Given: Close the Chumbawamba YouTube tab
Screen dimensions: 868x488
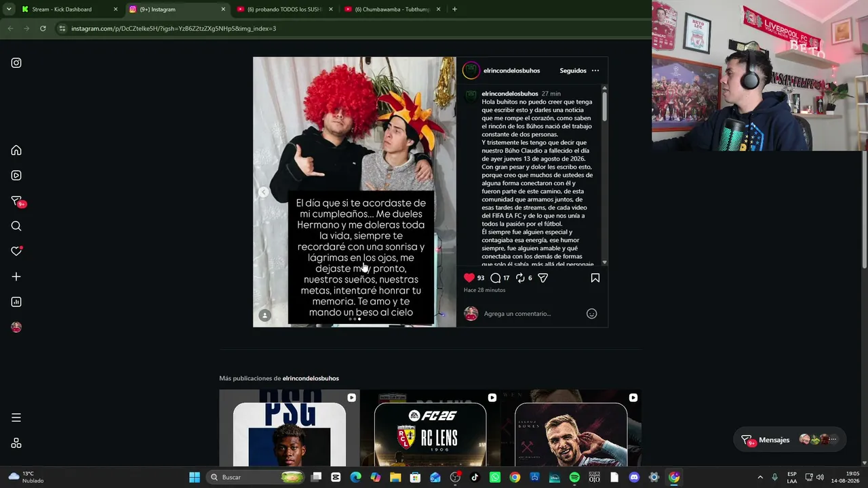Looking at the screenshot, I should click(x=438, y=9).
